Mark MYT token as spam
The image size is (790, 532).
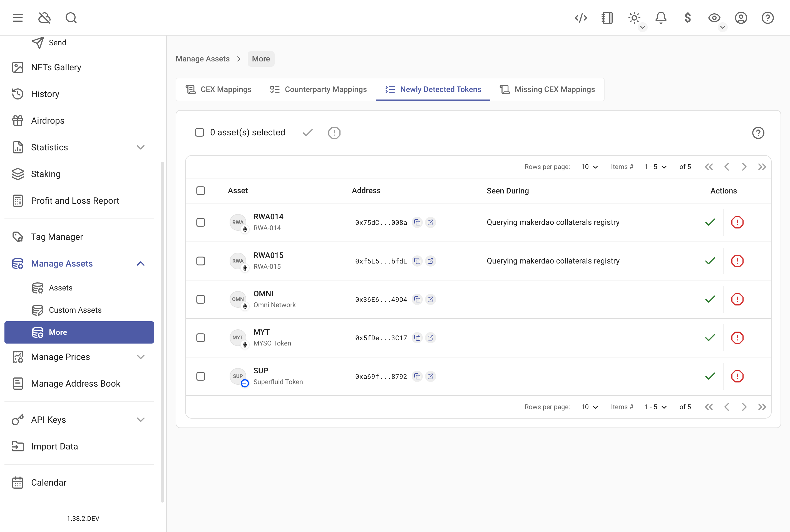737,338
